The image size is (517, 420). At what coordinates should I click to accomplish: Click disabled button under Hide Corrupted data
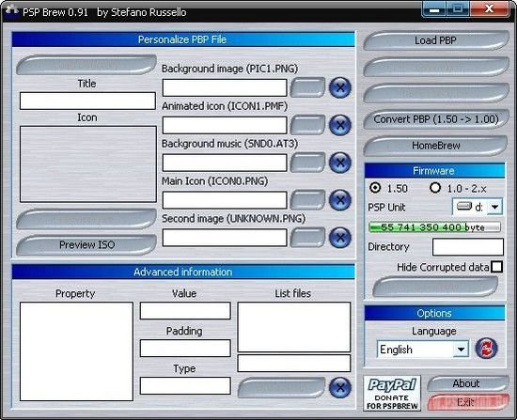click(435, 287)
